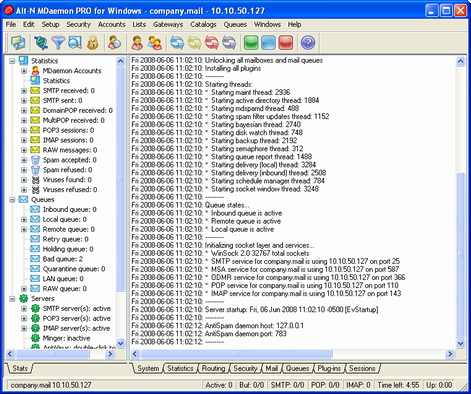Open the single account user icon
The image size is (471, 394).
click(137, 43)
